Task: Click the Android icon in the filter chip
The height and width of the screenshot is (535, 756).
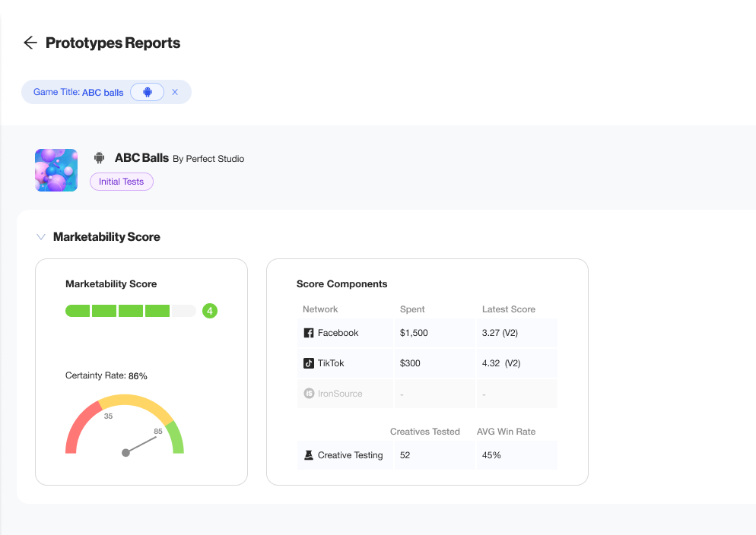Action: pyautogui.click(x=148, y=92)
